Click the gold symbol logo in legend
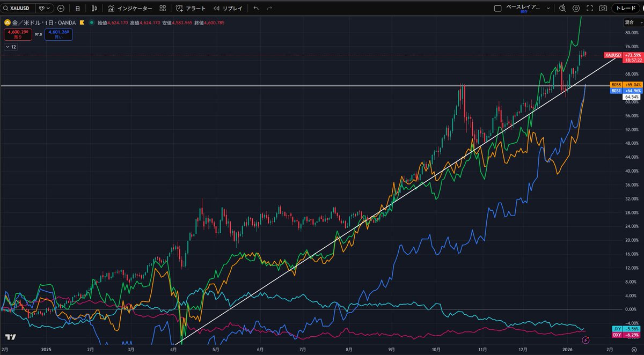The image size is (644, 355). (7, 23)
